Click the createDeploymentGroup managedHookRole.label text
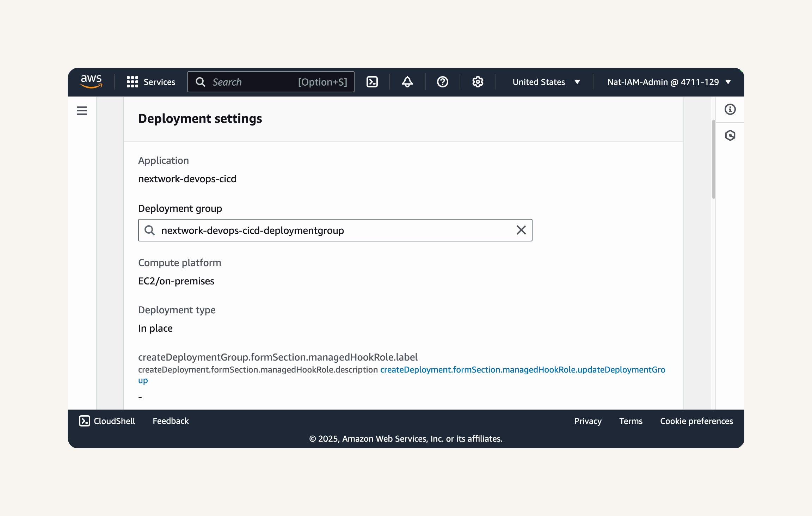 278,357
